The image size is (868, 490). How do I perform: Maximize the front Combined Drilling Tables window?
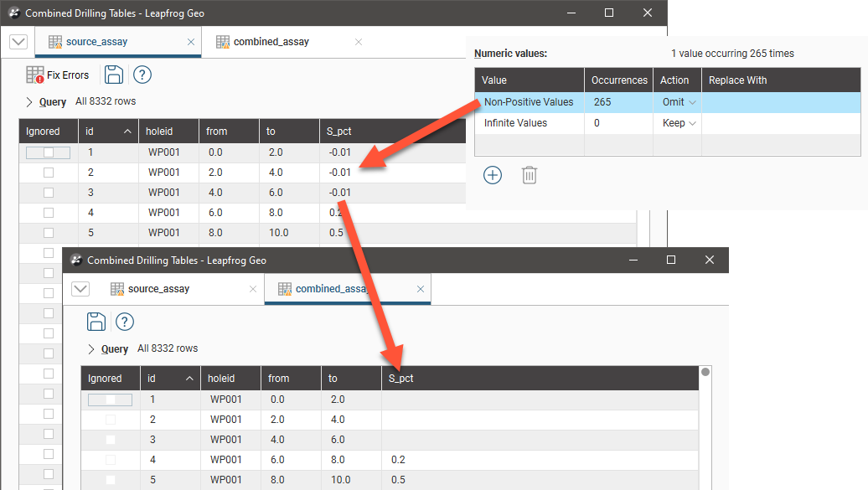671,260
